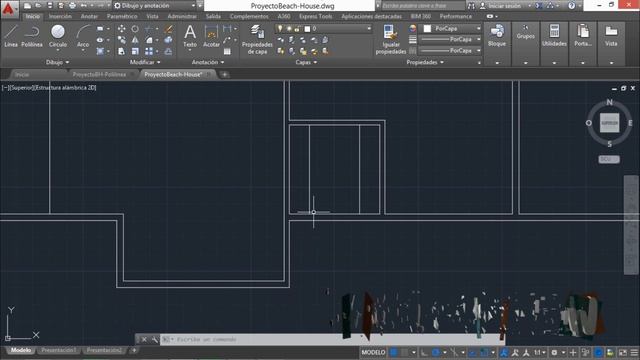This screenshot has width=640, height=360.
Task: Toggle snap mode in status bar
Action: click(404, 352)
